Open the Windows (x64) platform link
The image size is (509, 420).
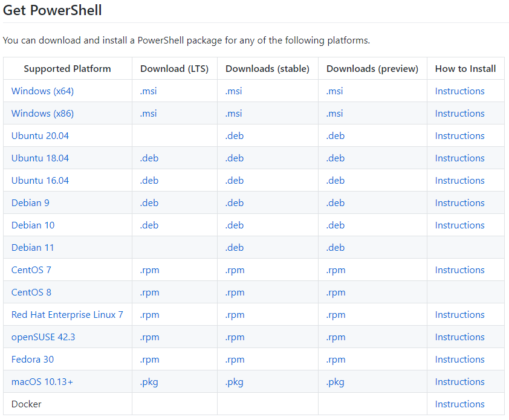point(42,91)
